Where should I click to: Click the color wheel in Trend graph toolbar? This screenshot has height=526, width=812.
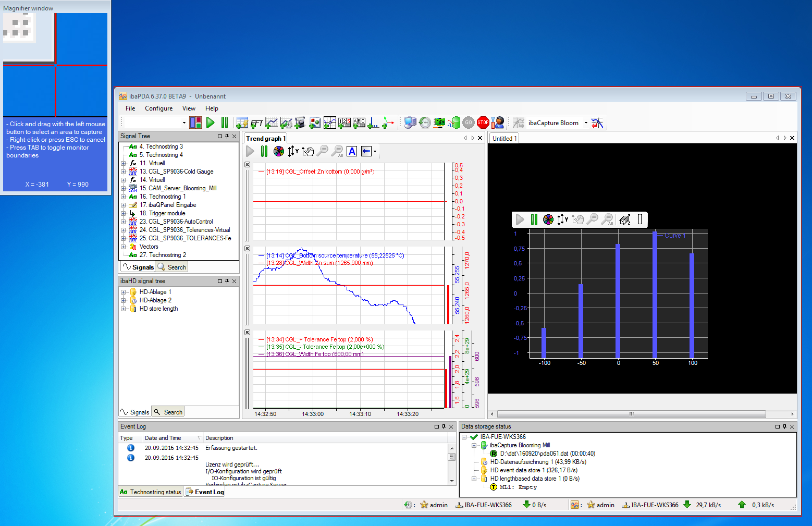coord(279,151)
